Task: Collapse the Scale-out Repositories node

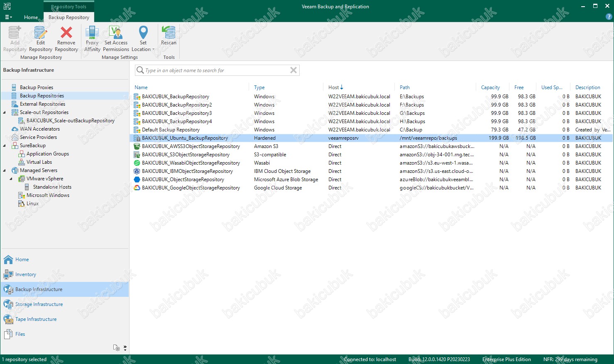Action: 5,112
